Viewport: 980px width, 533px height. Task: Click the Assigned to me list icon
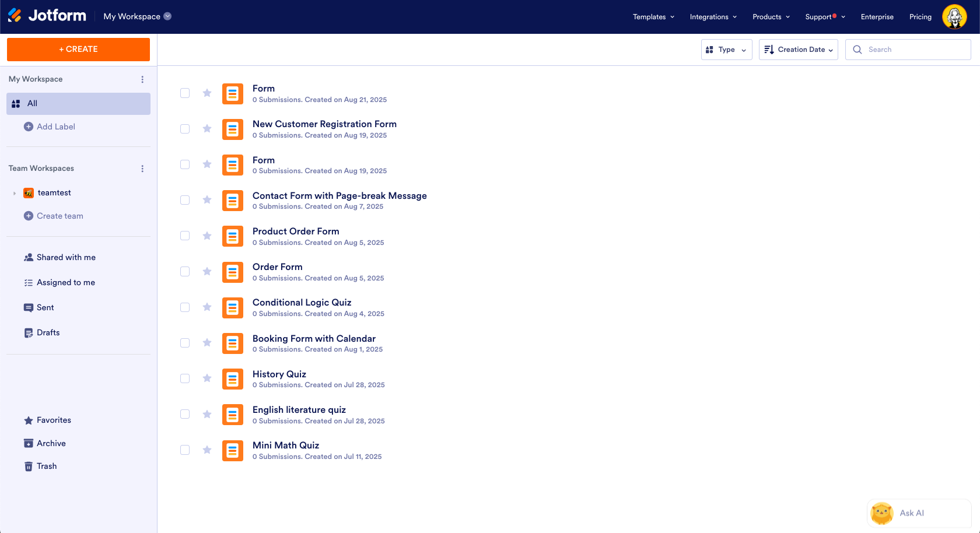click(x=28, y=282)
